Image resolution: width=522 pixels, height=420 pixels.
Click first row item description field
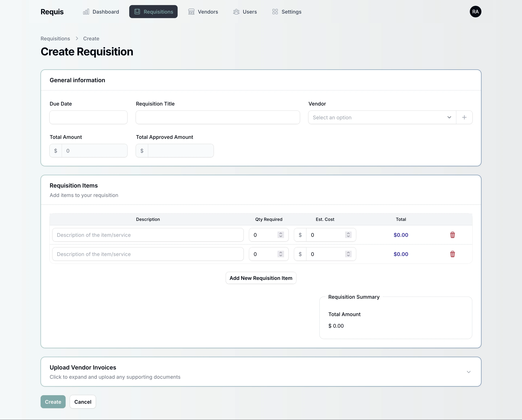[148, 235]
